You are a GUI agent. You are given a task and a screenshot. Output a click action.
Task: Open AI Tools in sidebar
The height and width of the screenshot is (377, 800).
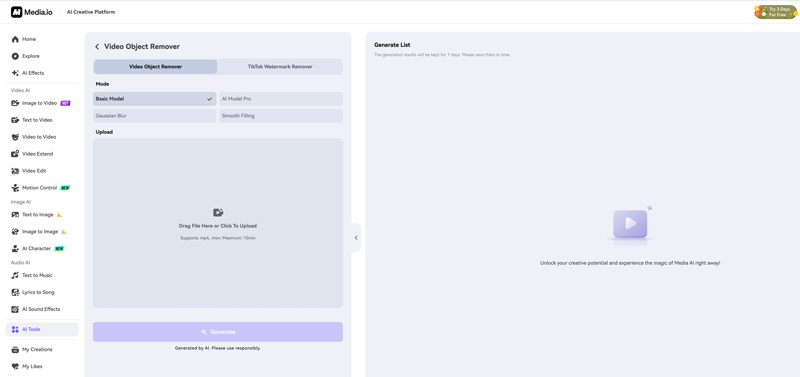(42, 330)
